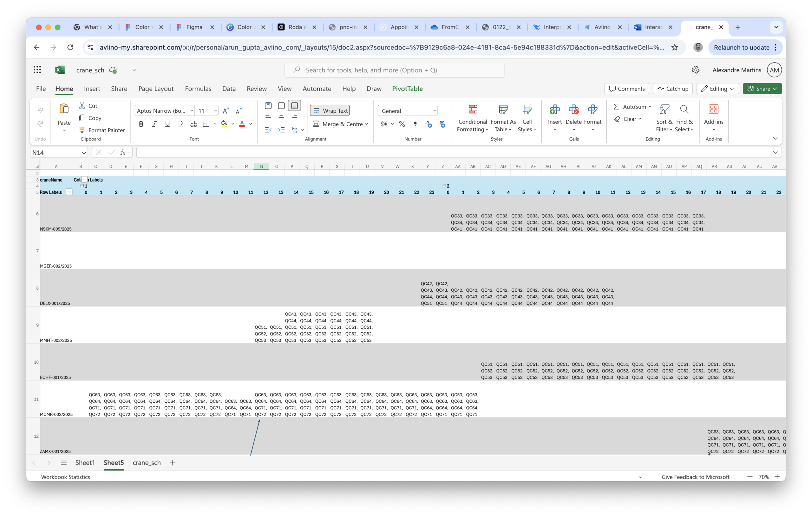This screenshot has width=812, height=516.
Task: Click the search for tools box
Action: pos(394,70)
